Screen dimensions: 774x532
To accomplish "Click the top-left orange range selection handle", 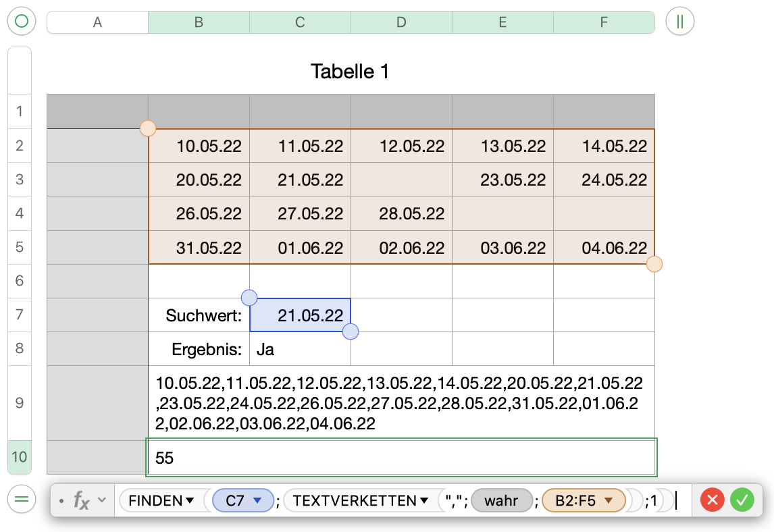I will (148, 128).
